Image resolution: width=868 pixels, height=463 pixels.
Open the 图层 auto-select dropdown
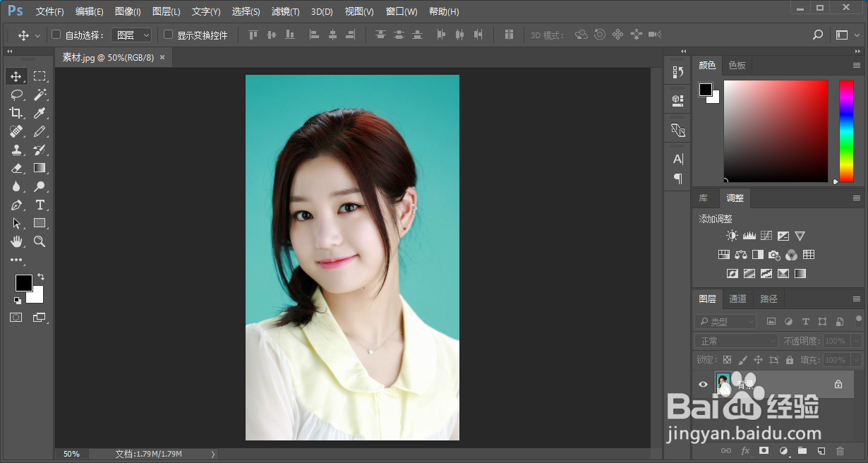point(132,35)
